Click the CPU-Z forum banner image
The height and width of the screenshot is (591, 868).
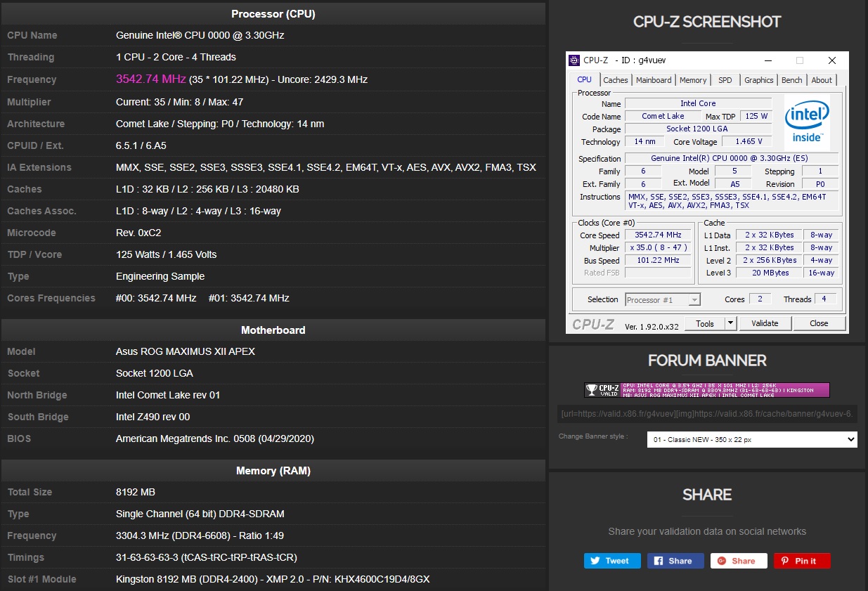pyautogui.click(x=707, y=390)
